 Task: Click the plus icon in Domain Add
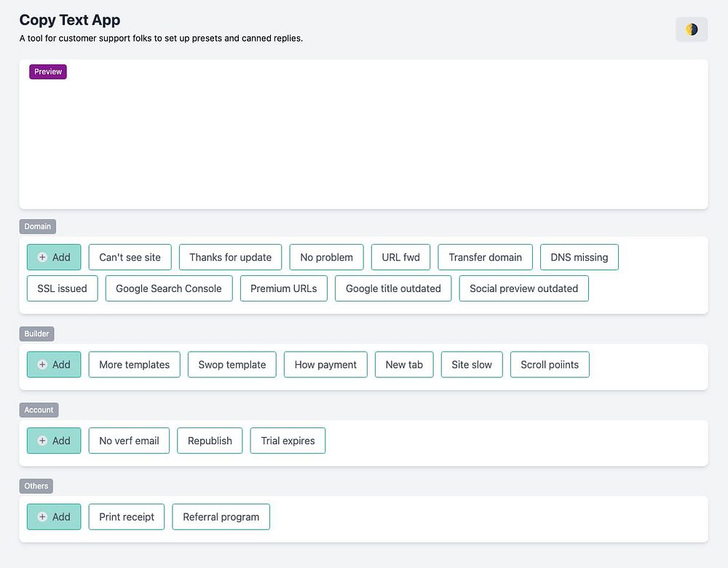tap(42, 257)
